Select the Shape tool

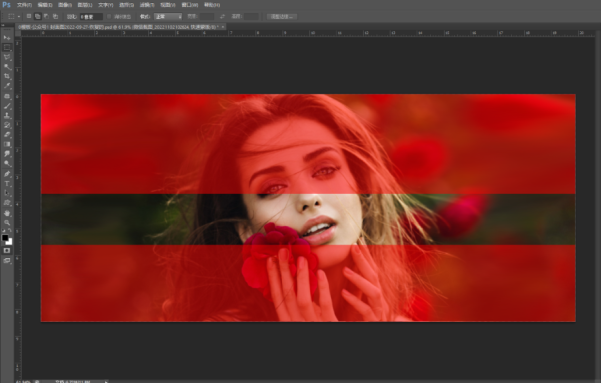click(7, 203)
